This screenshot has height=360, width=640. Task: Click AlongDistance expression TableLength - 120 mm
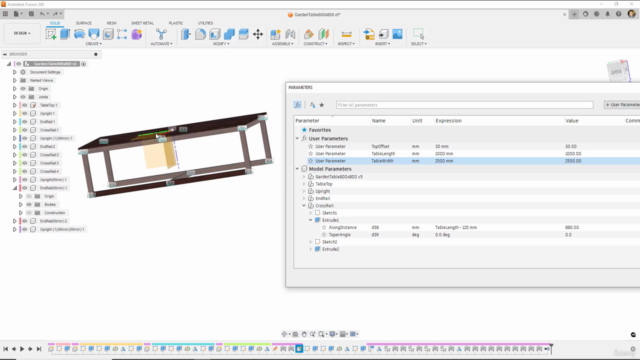click(x=456, y=227)
